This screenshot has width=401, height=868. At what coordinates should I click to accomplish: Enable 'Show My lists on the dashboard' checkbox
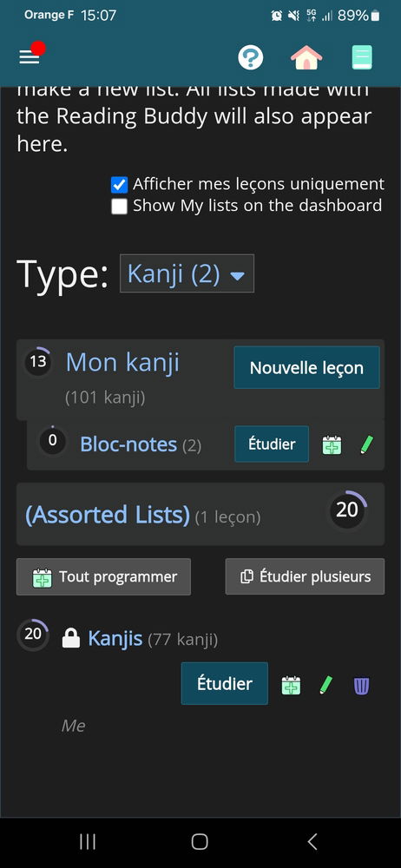119,207
